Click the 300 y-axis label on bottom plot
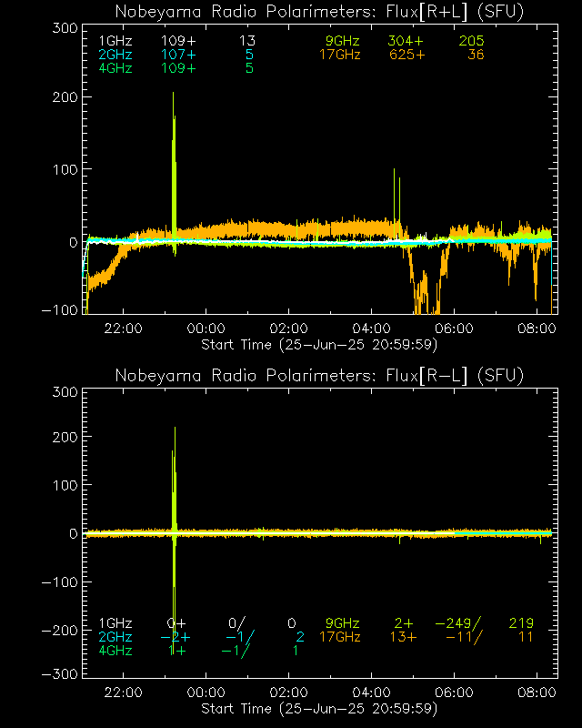 coord(65,392)
